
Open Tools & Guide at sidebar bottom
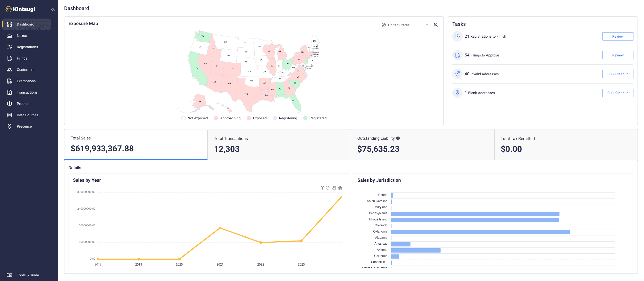pos(28,275)
